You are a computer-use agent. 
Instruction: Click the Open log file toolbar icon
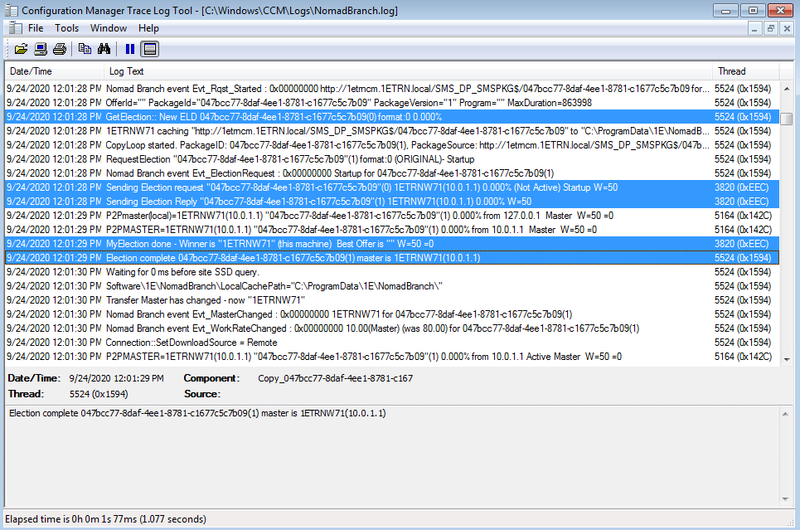tap(20, 48)
